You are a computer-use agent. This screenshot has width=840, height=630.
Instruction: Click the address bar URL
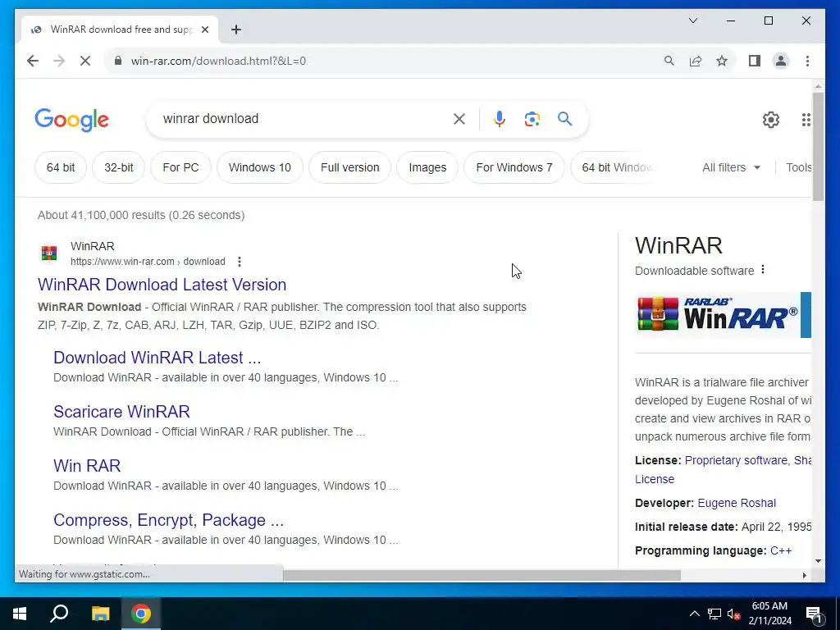218,61
